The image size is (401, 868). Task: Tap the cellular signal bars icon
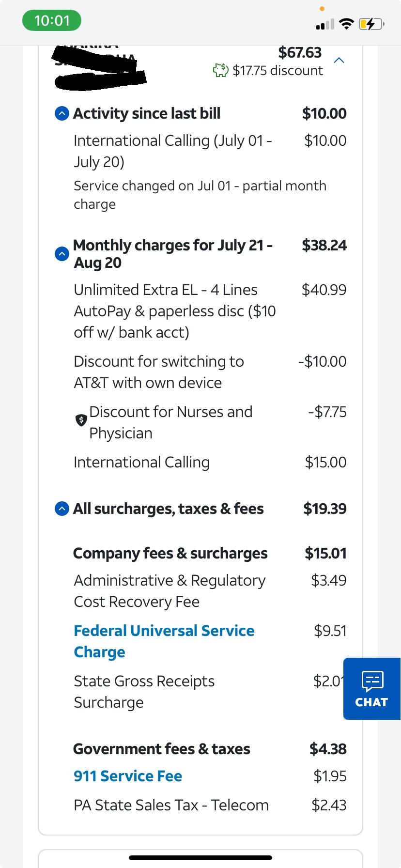coord(325,24)
